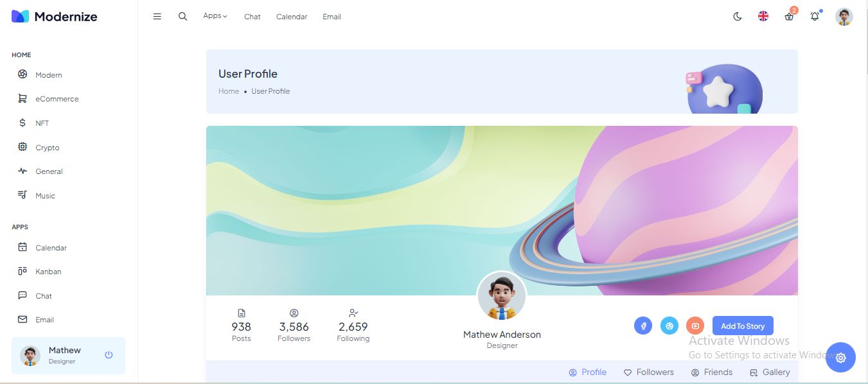Open the header user avatar menu

click(844, 17)
